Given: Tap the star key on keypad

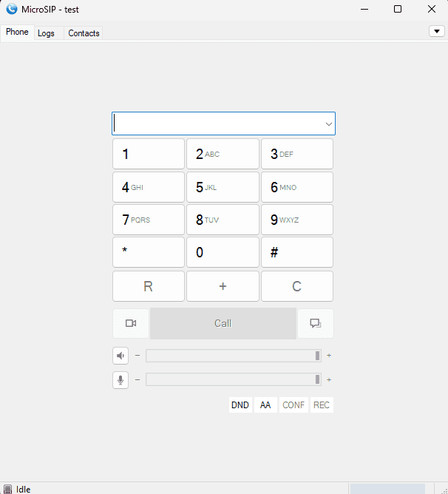Looking at the screenshot, I should pyautogui.click(x=149, y=252).
